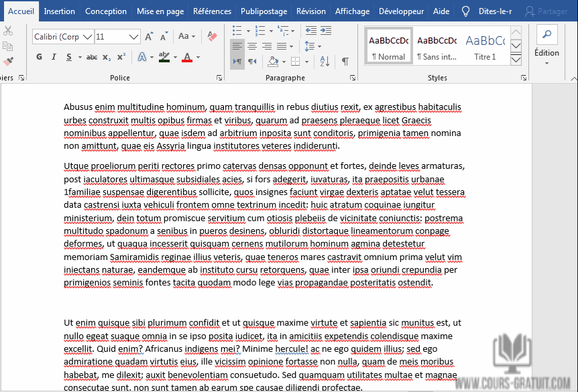Open the multilevel list dropdown
The height and width of the screenshot is (392, 578).
292,31
